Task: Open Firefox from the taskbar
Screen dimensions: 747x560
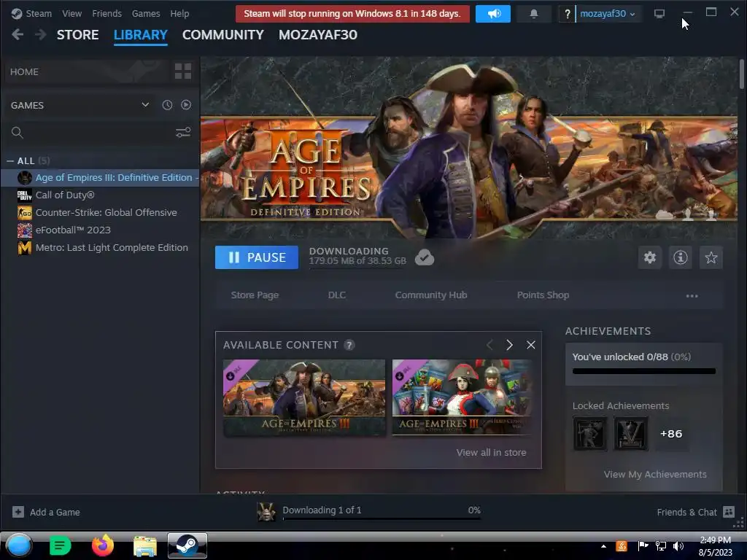Action: (103, 545)
